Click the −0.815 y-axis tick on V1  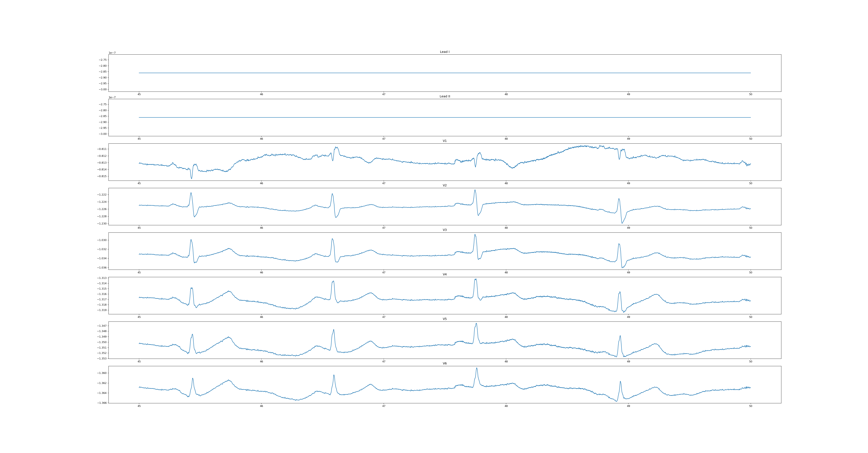[x=102, y=176]
